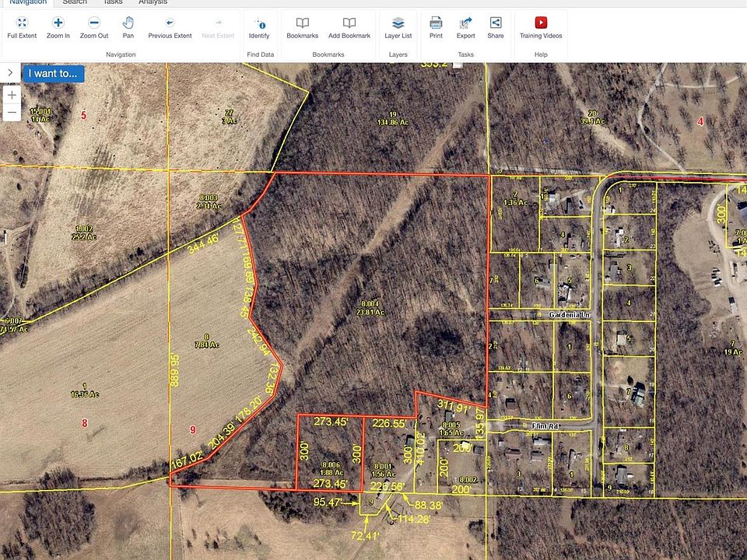Share the map
The height and width of the screenshot is (560, 747).
click(496, 28)
